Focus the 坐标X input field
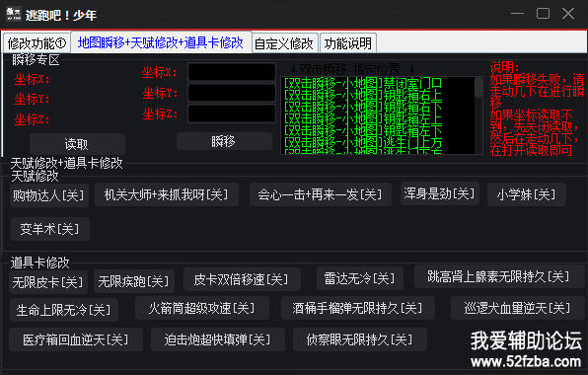Viewport: 588px width, 375px height. click(x=232, y=72)
